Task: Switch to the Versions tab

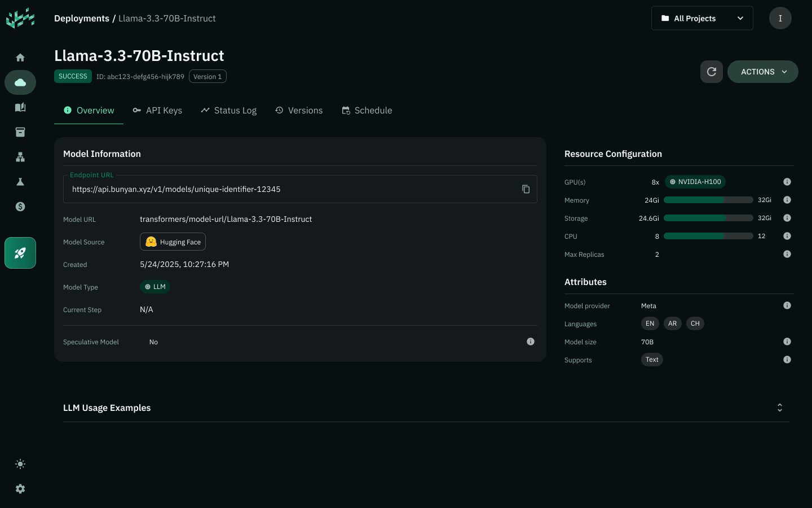Action: pos(299,111)
